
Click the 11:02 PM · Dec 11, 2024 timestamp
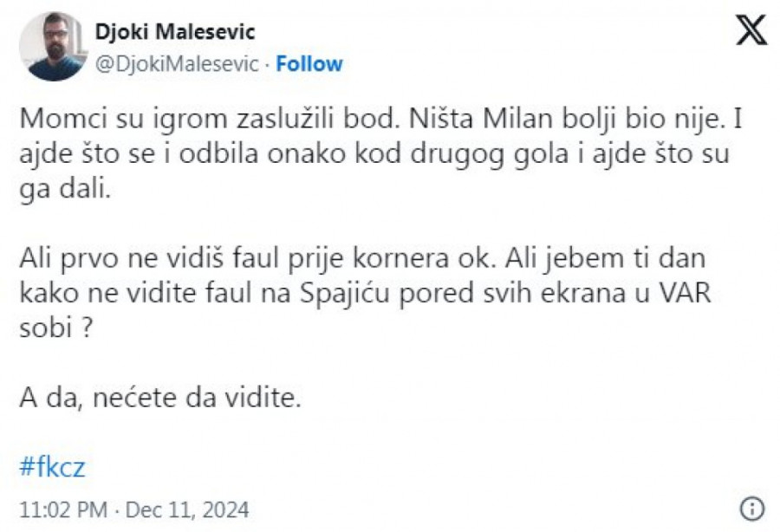133,508
